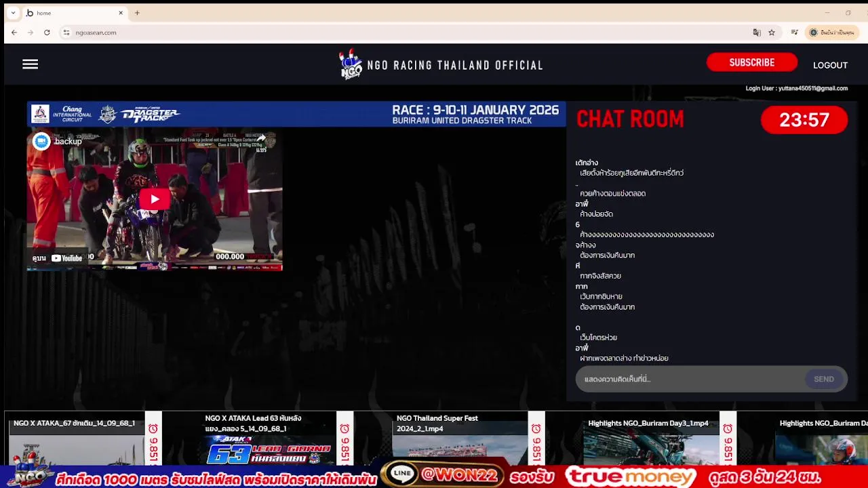Reload the page with refresh icon
This screenshot has width=868, height=488.
tap(47, 33)
